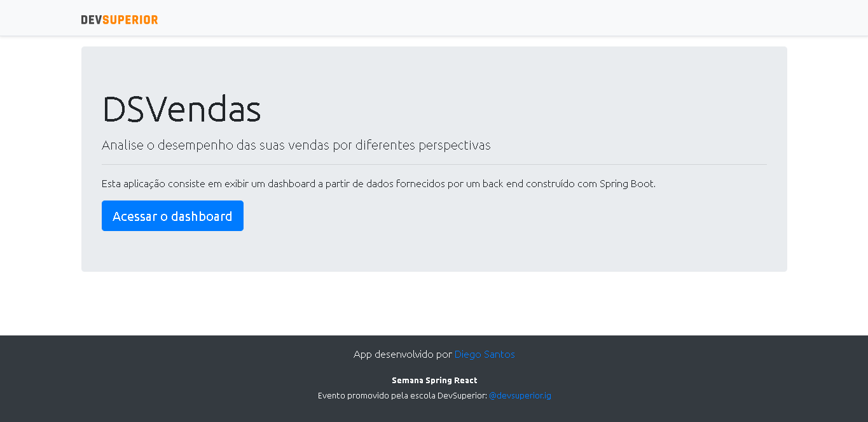Open the @devsuperior.ig link
Viewport: 868px width, 422px height.
(520, 395)
